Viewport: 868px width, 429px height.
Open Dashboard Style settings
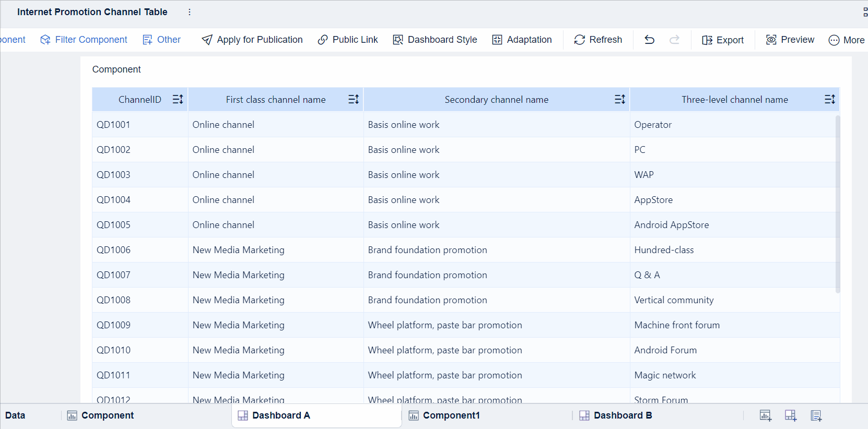click(435, 40)
